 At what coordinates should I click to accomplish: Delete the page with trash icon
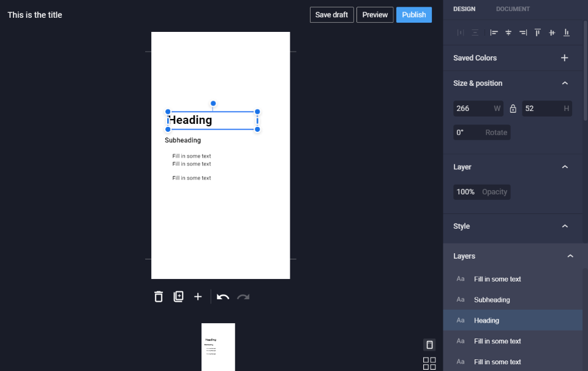(x=159, y=297)
